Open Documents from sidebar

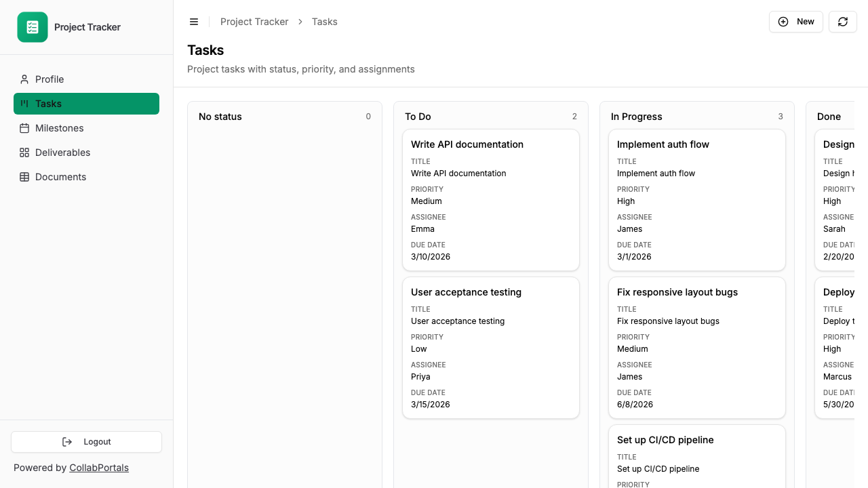(x=86, y=177)
